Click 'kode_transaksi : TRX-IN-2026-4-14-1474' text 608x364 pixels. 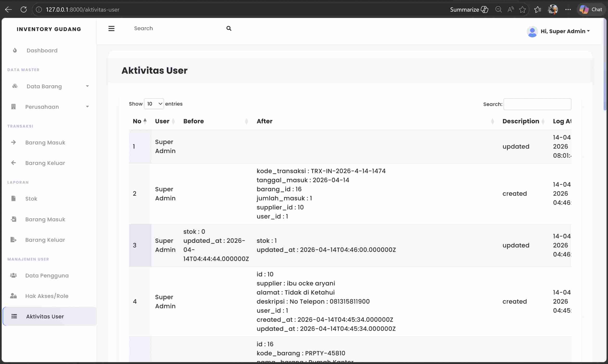click(321, 171)
